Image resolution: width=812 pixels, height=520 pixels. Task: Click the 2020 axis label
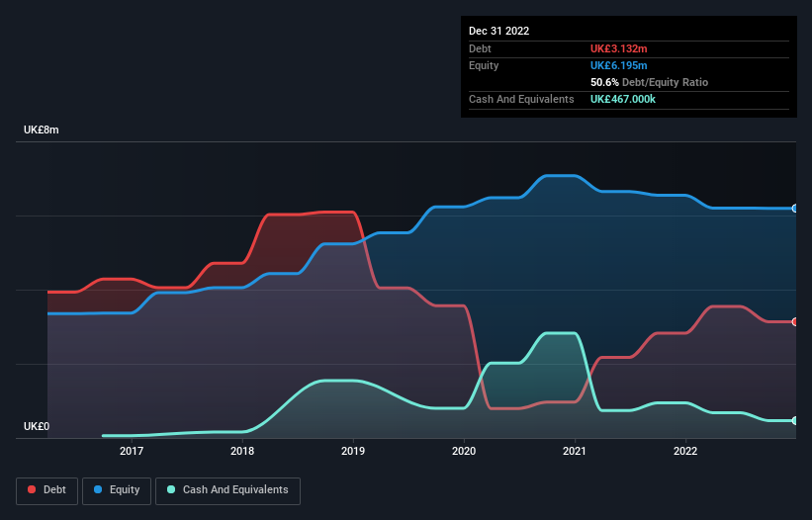(464, 451)
